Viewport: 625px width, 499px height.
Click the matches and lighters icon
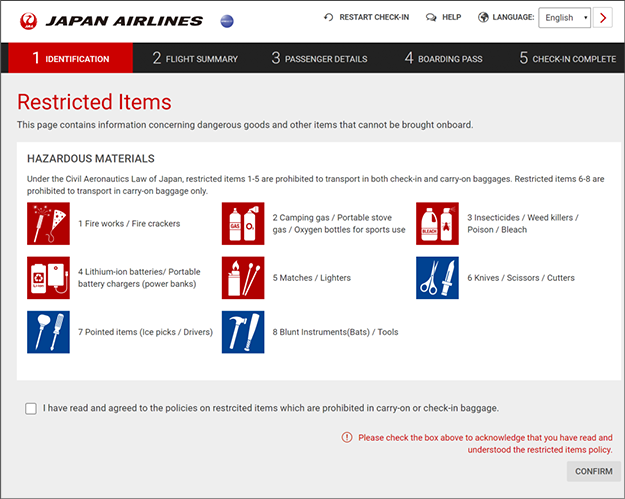click(x=243, y=278)
